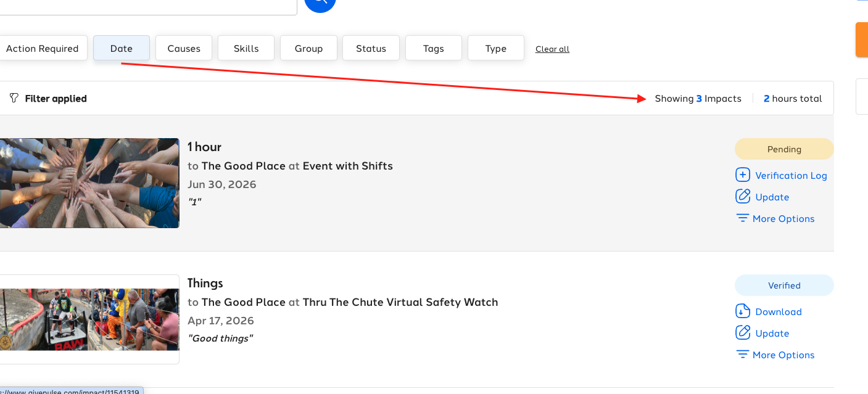The image size is (868, 394).
Task: Select the Type filter button
Action: click(496, 48)
